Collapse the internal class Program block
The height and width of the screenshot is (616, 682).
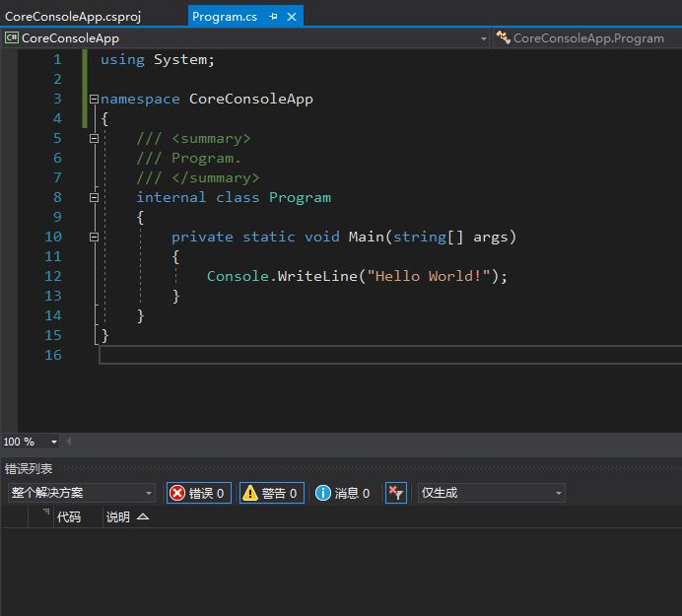coord(94,197)
